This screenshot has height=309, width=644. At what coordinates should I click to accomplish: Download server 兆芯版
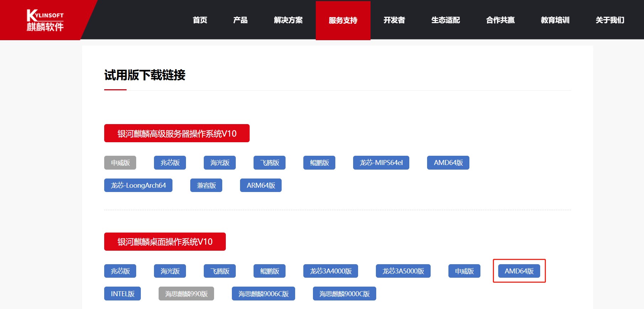(x=170, y=163)
